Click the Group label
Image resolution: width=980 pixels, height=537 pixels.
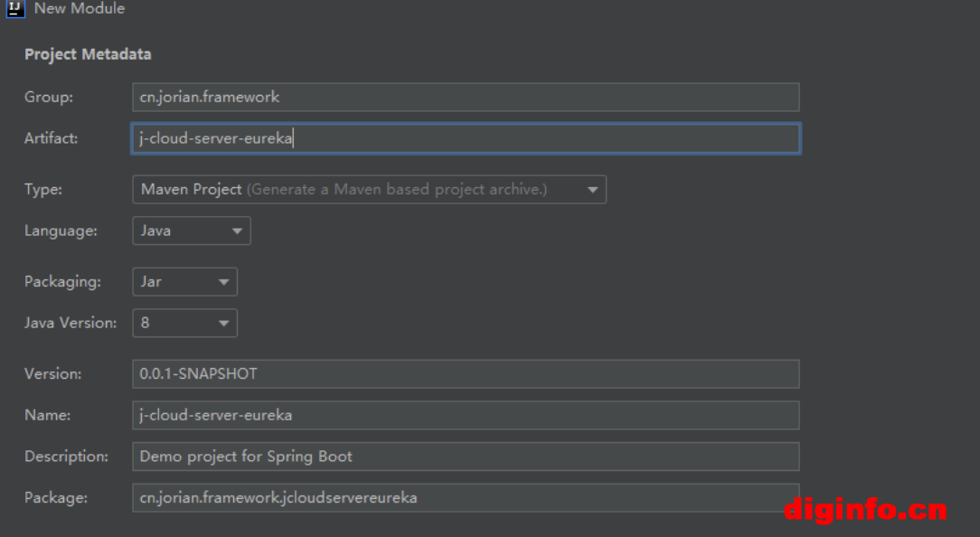(49, 97)
